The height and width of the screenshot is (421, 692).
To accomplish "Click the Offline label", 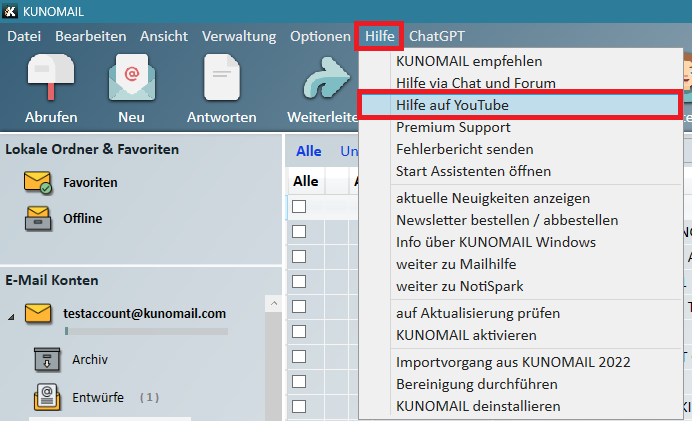I will point(83,218).
